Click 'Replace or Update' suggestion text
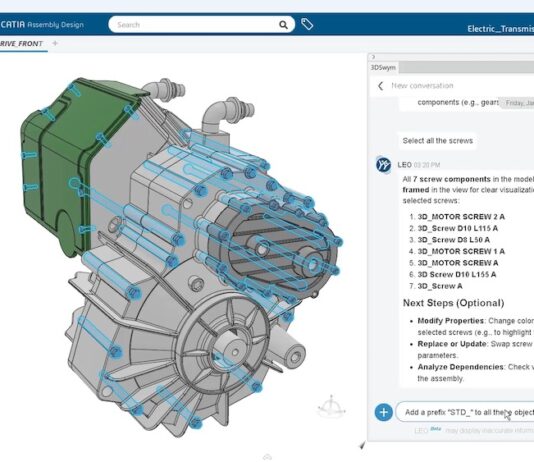Image resolution: width=534 pixels, height=462 pixels. point(452,344)
